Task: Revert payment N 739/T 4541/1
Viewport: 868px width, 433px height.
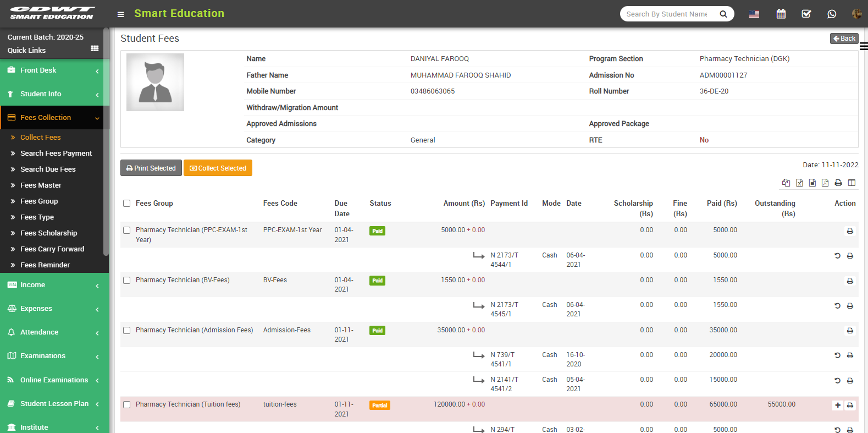Action: (x=837, y=355)
